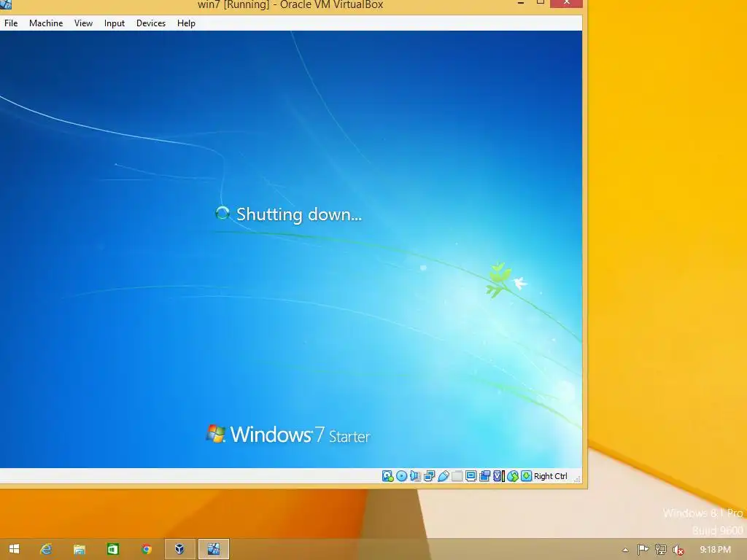Open the View menu
747x560 pixels.
coord(83,23)
